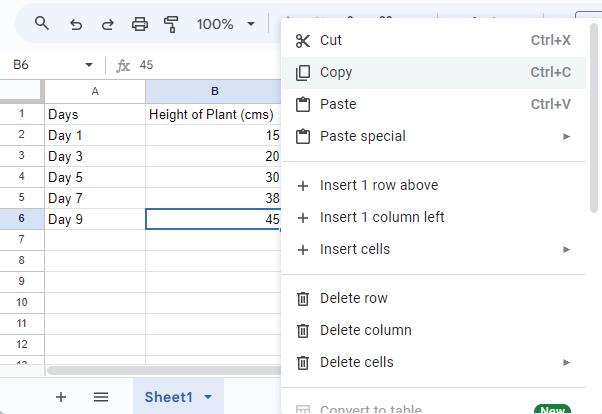Switch to the Sheet1 tab
Viewport: 602px width, 414px height.
pyautogui.click(x=167, y=397)
